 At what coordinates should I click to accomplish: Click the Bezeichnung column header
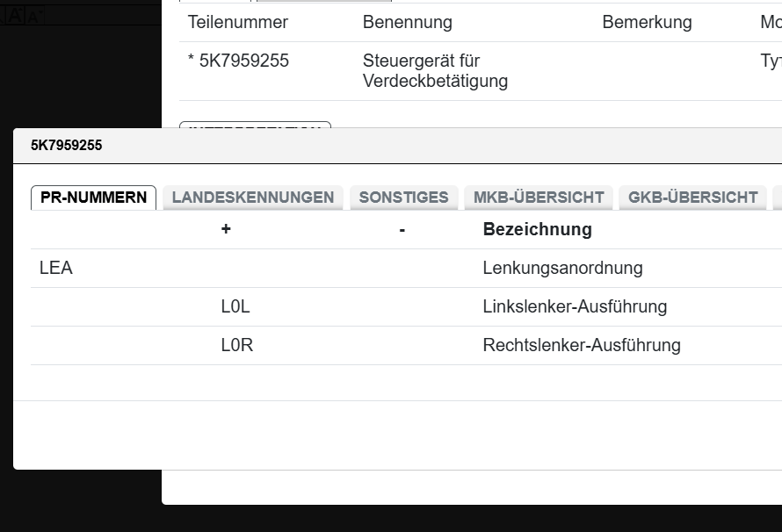tap(537, 229)
